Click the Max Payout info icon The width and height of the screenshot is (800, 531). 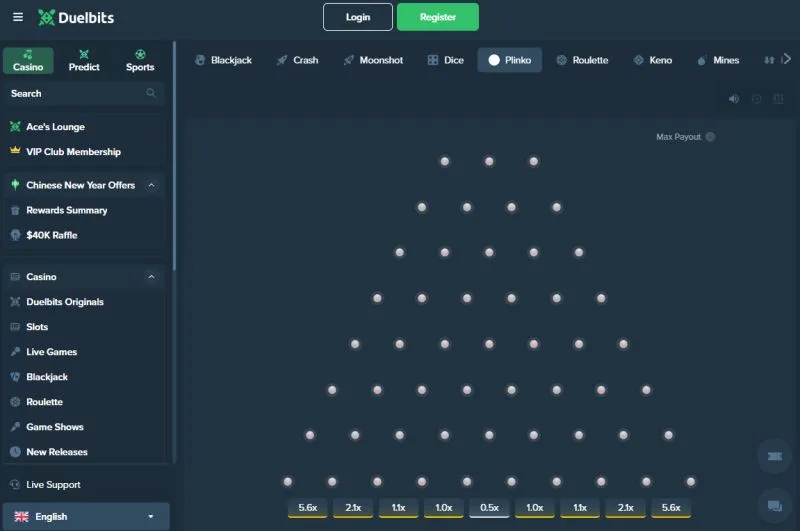pos(710,137)
